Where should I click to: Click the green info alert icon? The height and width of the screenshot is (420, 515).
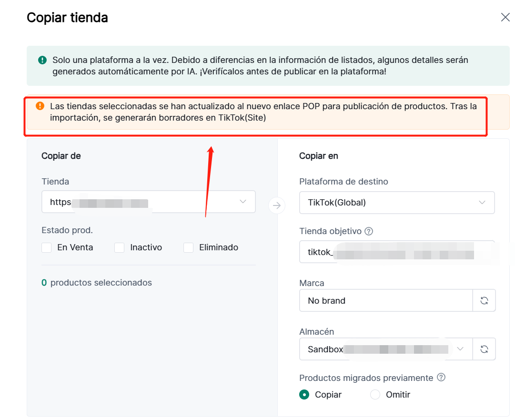[42, 60]
